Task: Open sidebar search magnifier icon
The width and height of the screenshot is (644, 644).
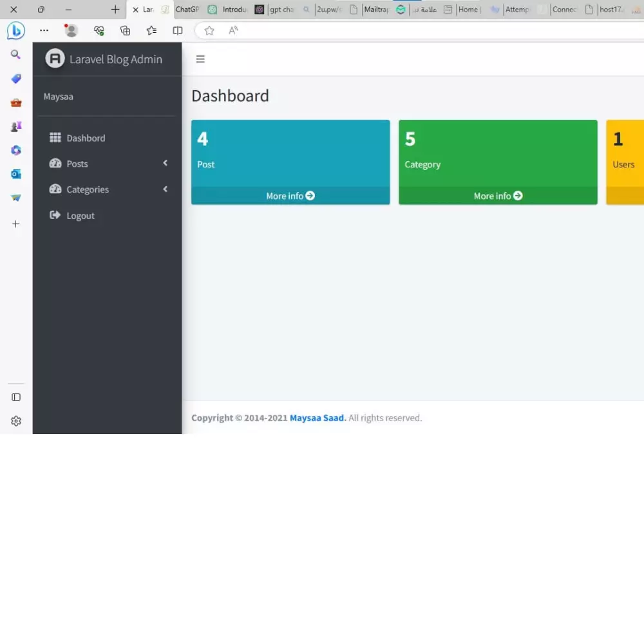Action: point(15,54)
